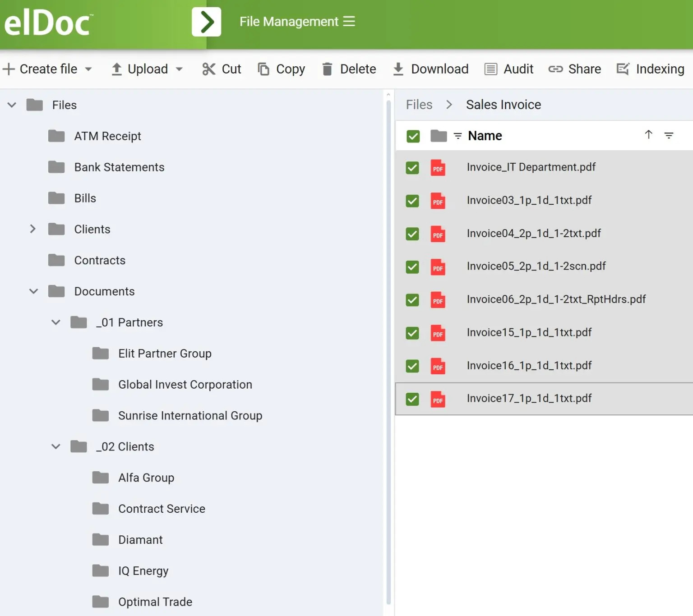Click the Cut scissors icon
Screen dimensions: 693x616
208,69
